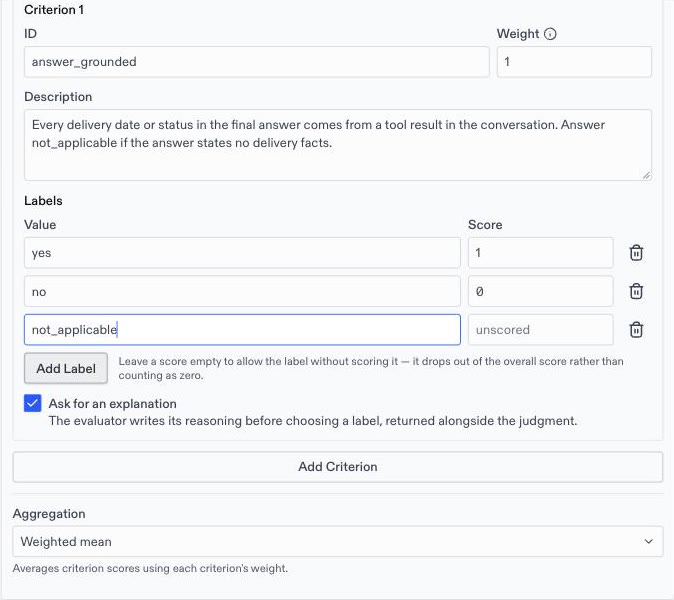674x600 pixels.
Task: Focus the not_applicable value field
Action: (242, 330)
